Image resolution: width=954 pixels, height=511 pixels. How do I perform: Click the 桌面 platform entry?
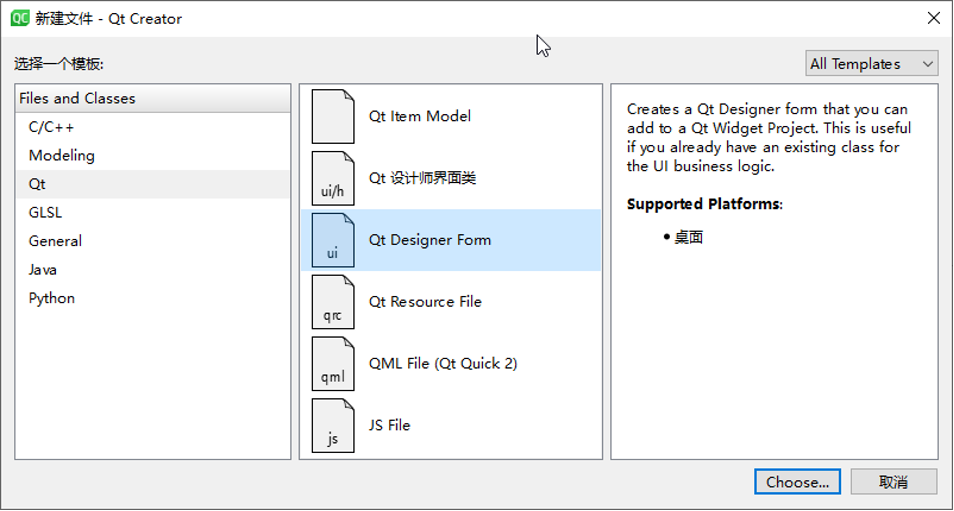click(689, 237)
